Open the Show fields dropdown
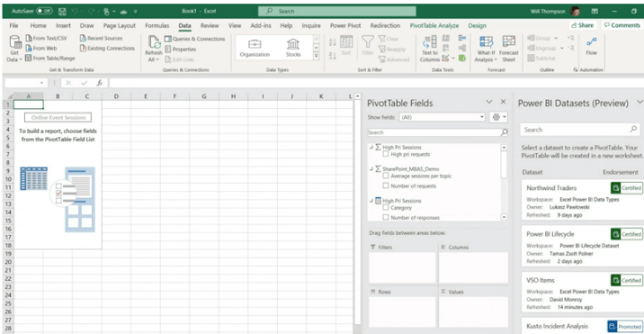 pyautogui.click(x=443, y=117)
